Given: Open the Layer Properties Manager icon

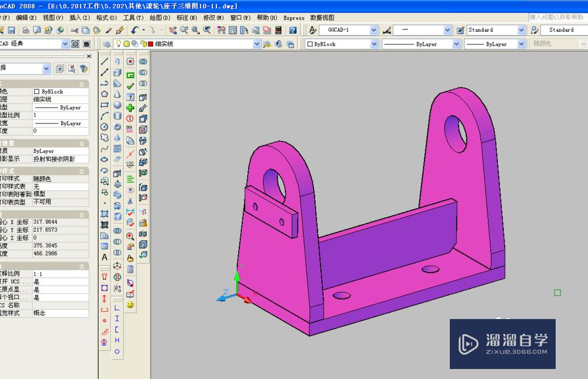Looking at the screenshot, I should (x=106, y=44).
